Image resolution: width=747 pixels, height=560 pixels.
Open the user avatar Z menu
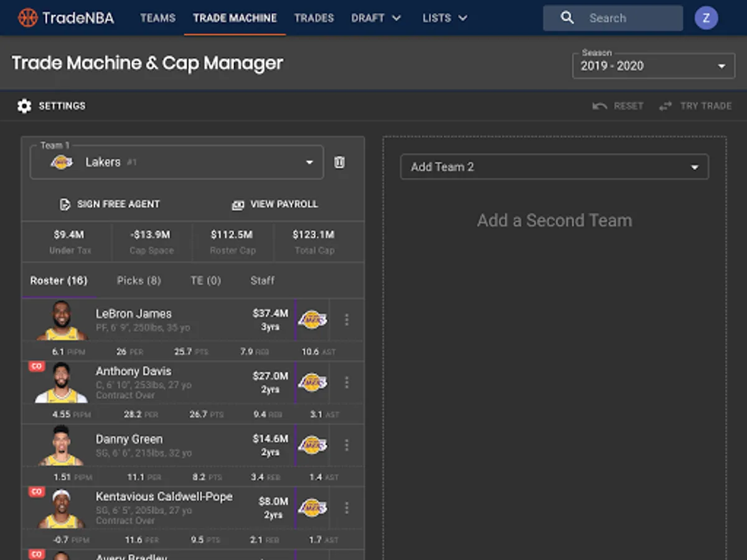coord(706,18)
